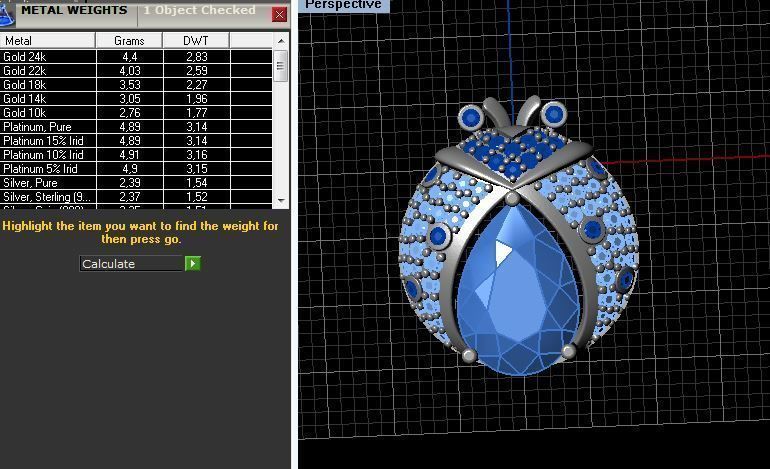The width and height of the screenshot is (770, 469).
Task: Click the 2,39 grams value for Silver, Pure
Action: pos(130,183)
